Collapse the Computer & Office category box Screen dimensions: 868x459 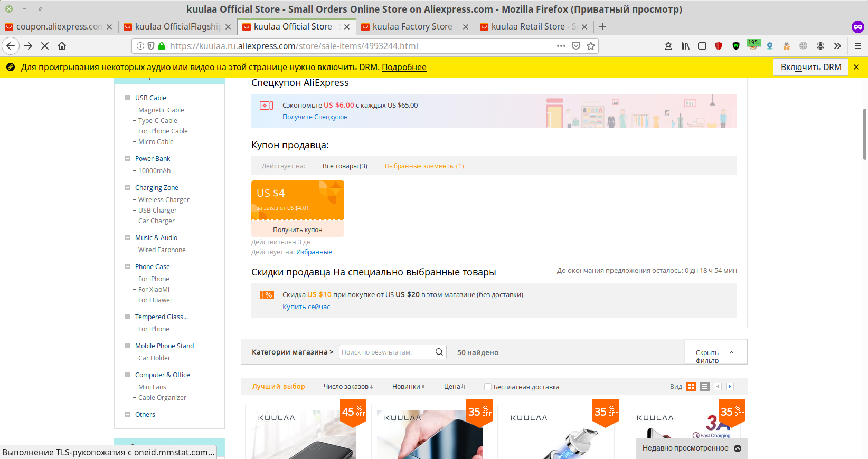tap(127, 375)
